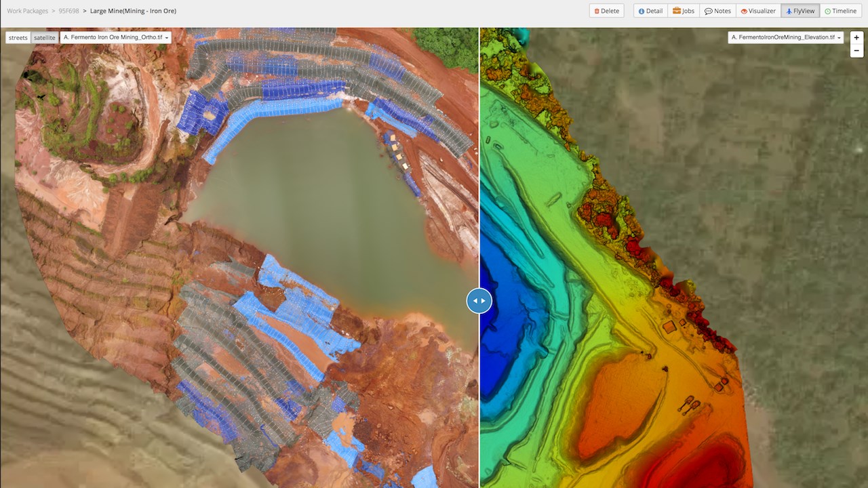Switch base map to satellite
868x488 pixels.
coord(45,38)
